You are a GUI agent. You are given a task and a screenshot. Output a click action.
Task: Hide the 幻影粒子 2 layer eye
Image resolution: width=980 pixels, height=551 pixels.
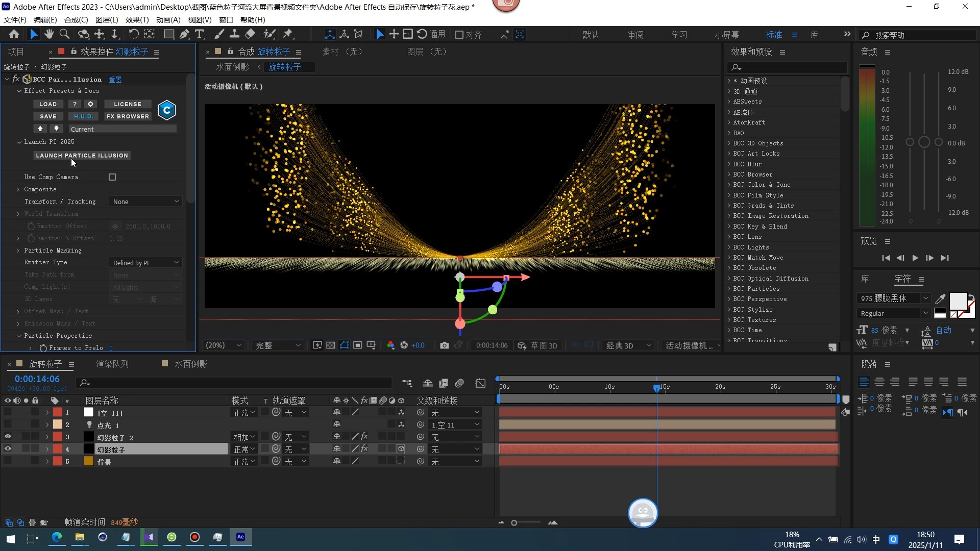8,437
